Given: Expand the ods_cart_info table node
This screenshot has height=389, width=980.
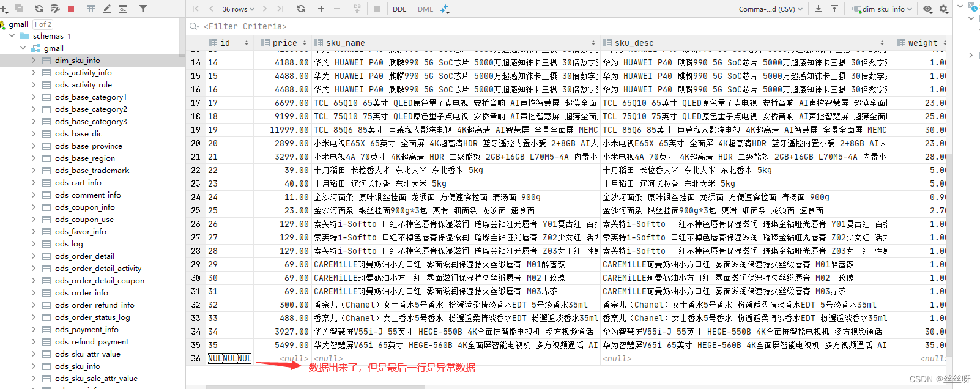Looking at the screenshot, I should [34, 183].
